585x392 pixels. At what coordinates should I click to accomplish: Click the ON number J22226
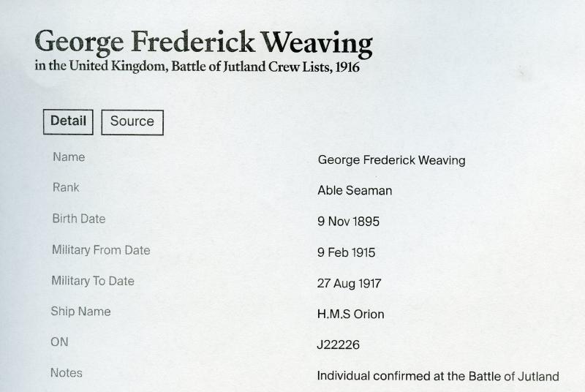tap(338, 344)
